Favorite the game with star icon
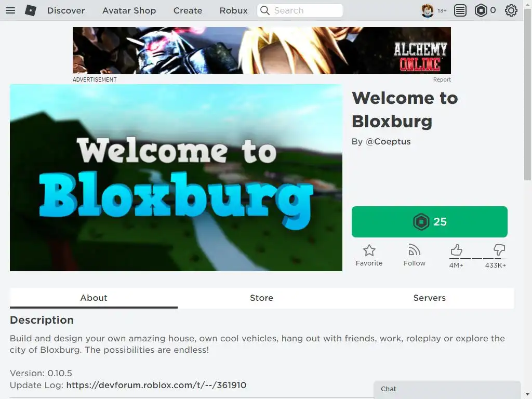532x399 pixels. (369, 256)
